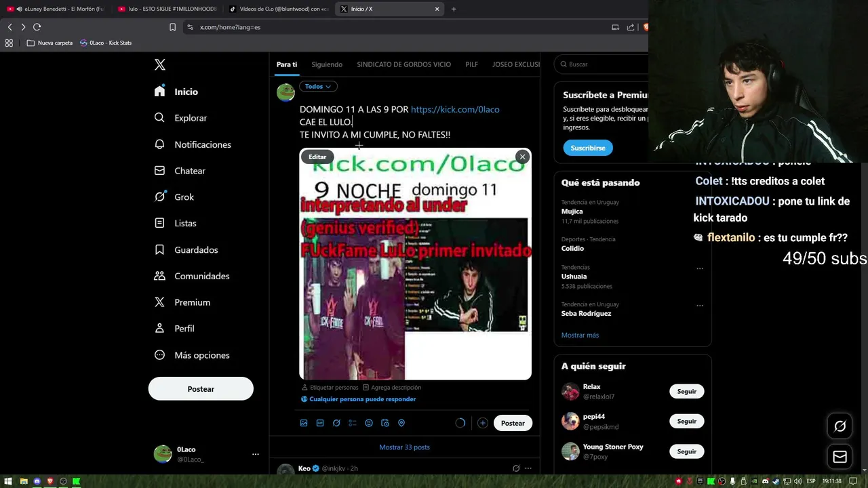This screenshot has width=868, height=488.
Task: Select the Para ti tab
Action: [286, 64]
